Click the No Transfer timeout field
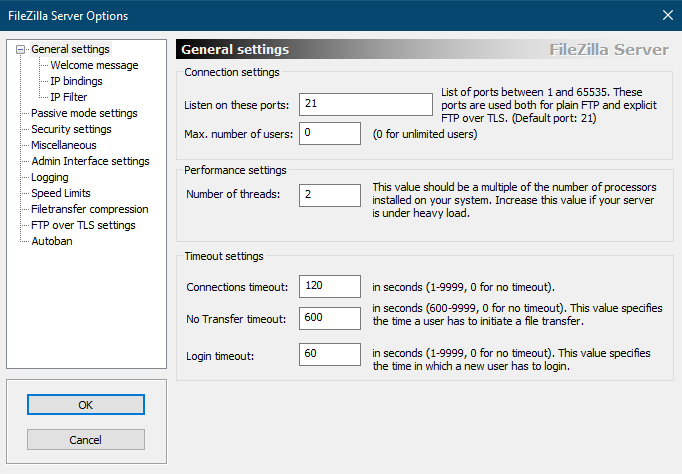The width and height of the screenshot is (682, 474). coord(330,318)
